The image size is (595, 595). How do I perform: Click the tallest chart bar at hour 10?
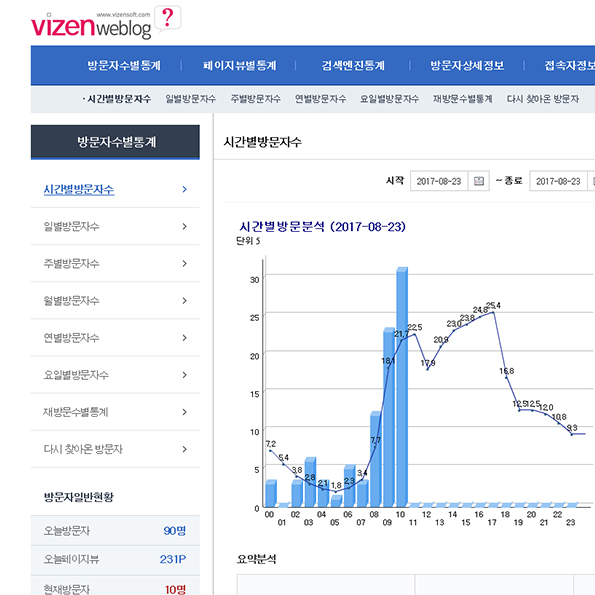click(x=402, y=387)
